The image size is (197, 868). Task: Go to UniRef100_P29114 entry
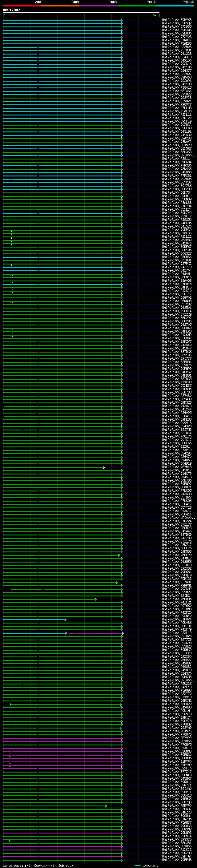176,159
